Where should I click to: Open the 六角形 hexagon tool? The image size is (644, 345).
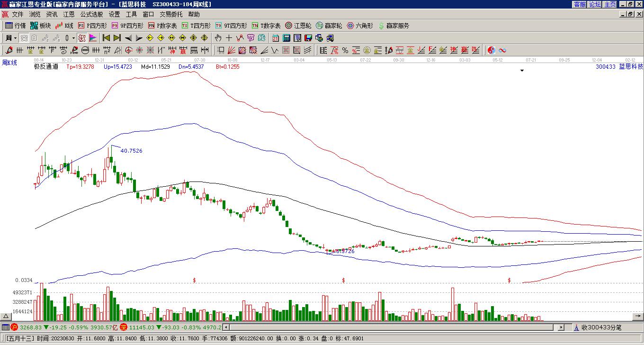click(360, 26)
